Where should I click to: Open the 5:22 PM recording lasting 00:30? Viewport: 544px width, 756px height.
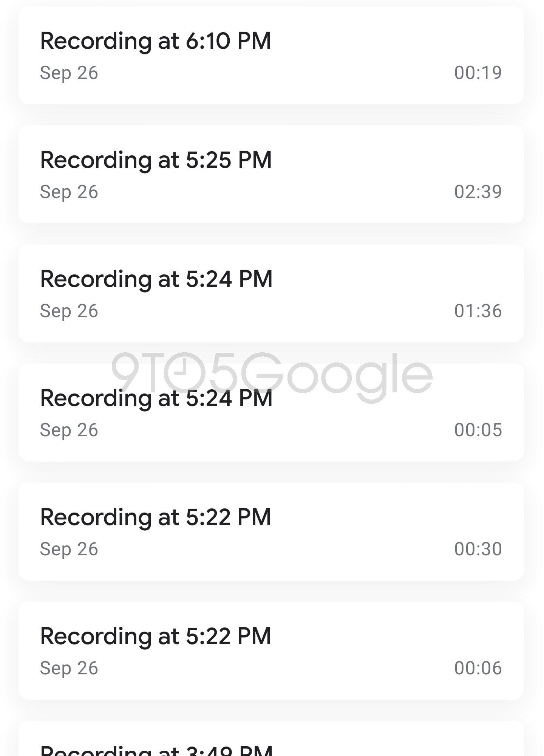(x=156, y=517)
